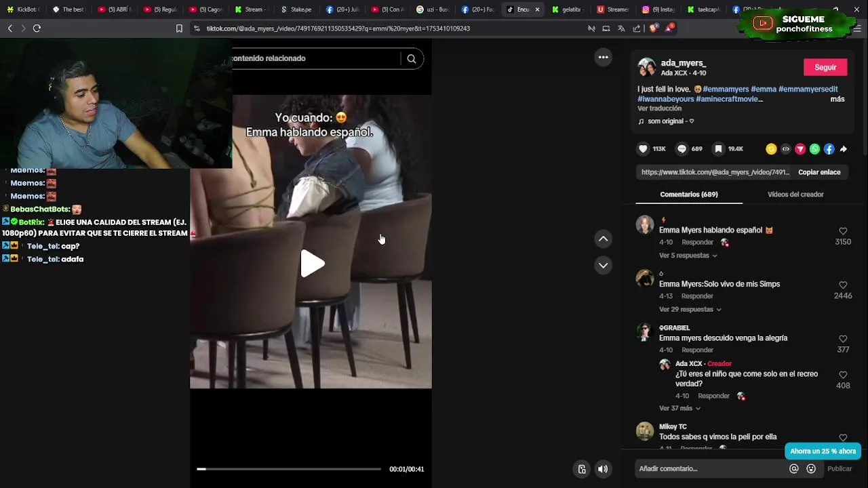868x488 pixels.
Task: Click Mikey TC commenter avatar
Action: point(645,430)
